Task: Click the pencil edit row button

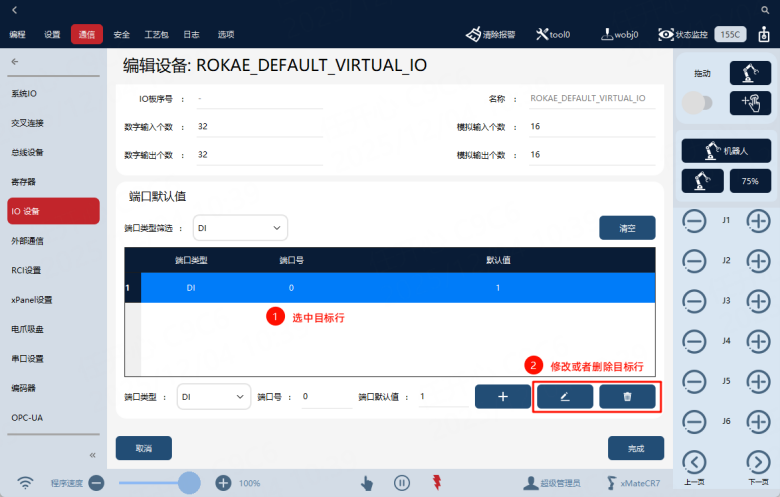Action: [x=565, y=397]
